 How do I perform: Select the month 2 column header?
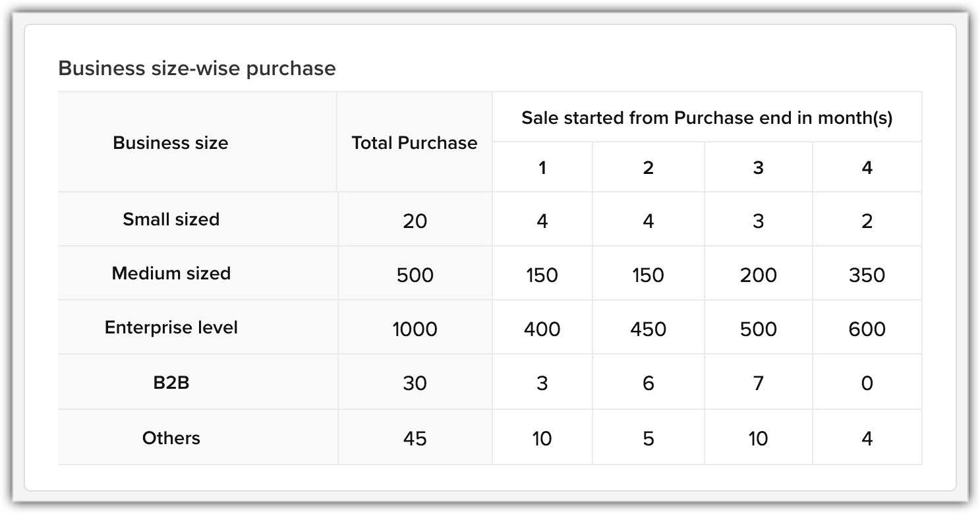(x=648, y=168)
